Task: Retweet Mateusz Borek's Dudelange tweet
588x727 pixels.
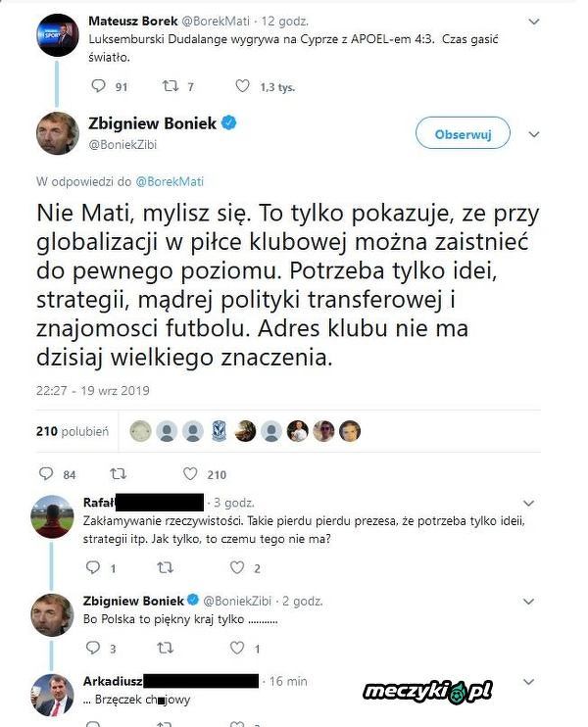Action: (170, 86)
